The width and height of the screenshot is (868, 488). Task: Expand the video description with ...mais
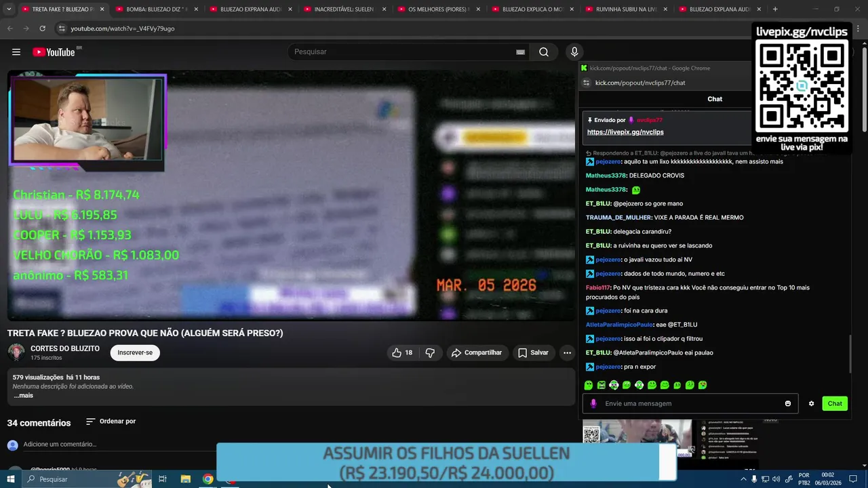click(x=23, y=395)
